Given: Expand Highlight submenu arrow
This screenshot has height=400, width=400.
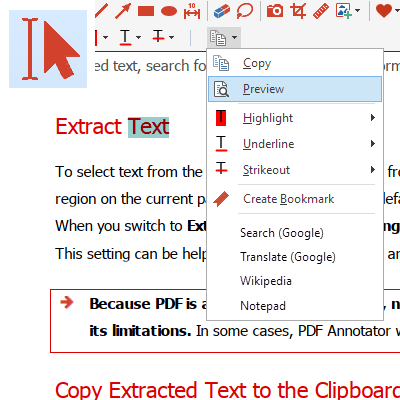Looking at the screenshot, I should tap(373, 118).
